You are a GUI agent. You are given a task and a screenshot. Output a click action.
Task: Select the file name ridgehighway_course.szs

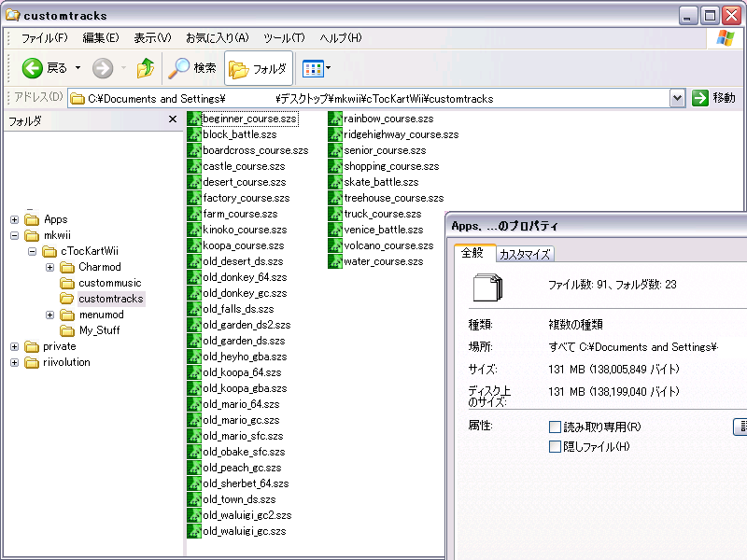tap(402, 134)
